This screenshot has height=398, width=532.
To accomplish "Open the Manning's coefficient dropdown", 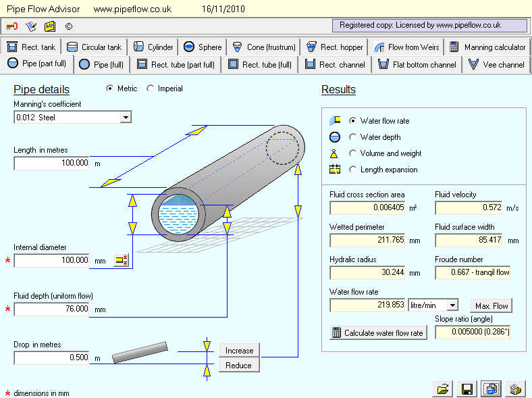I will point(125,118).
